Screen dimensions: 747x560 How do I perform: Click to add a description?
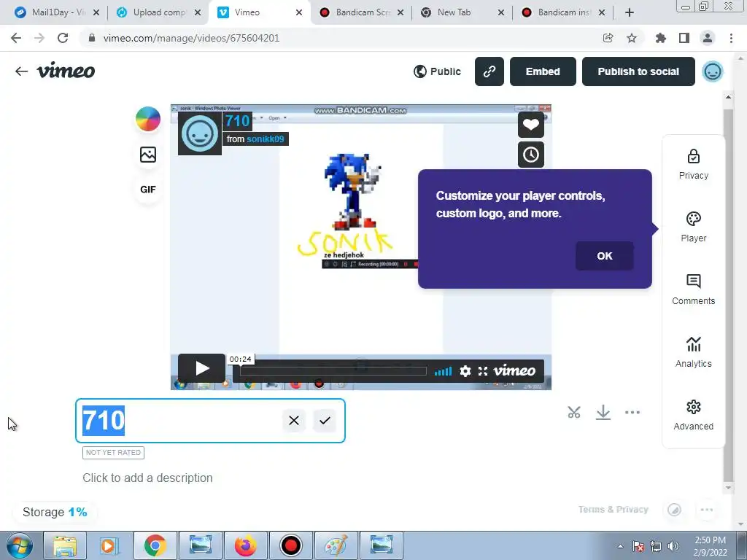pos(147,478)
